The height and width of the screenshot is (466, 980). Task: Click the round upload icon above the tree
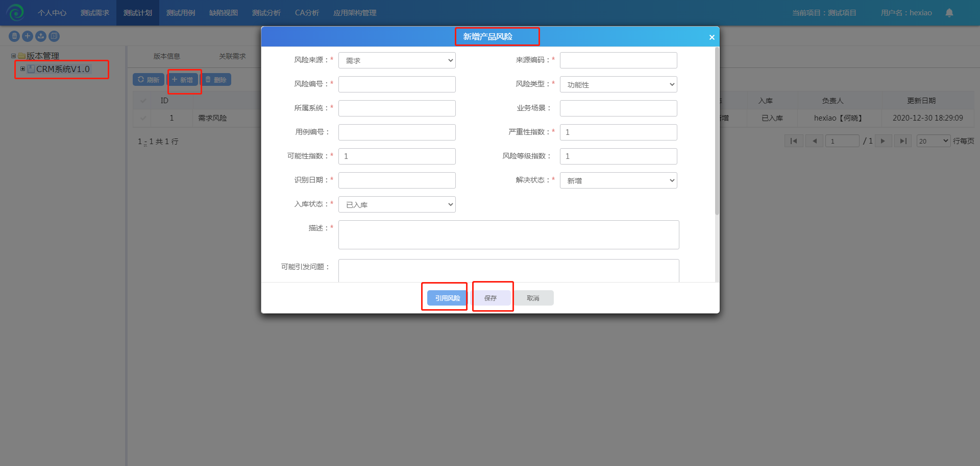point(41,36)
